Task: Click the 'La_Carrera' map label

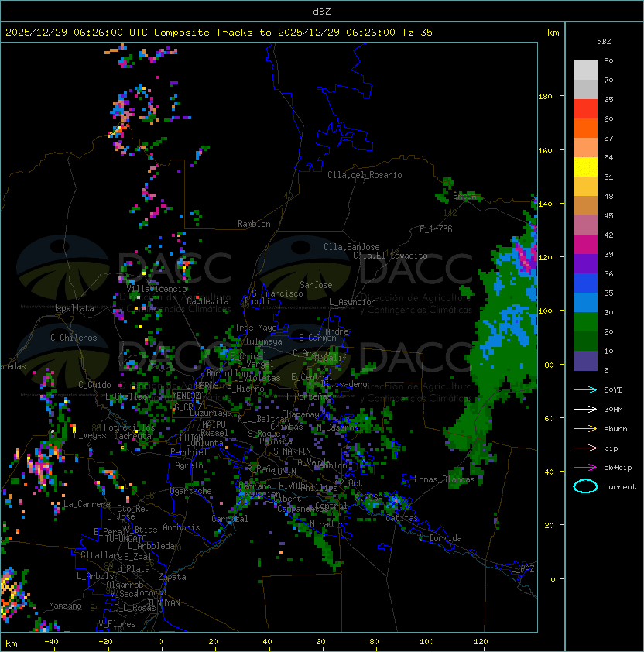Action: (x=87, y=504)
